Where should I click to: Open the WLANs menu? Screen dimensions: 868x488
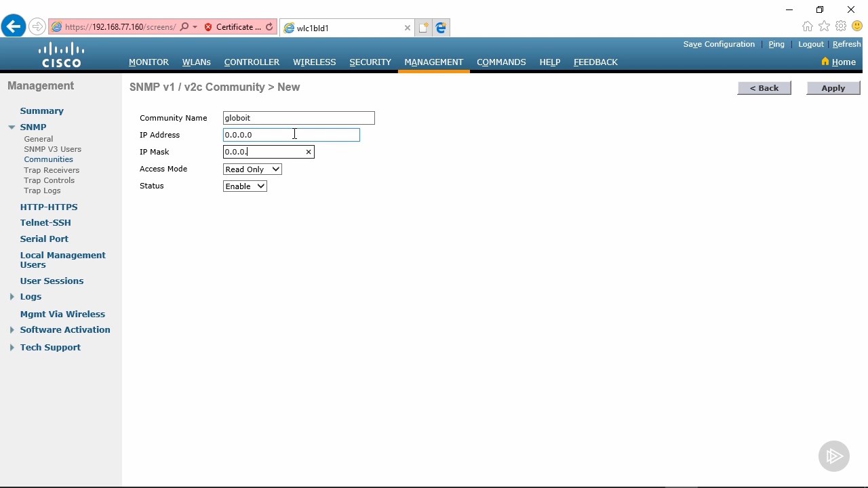pos(197,62)
